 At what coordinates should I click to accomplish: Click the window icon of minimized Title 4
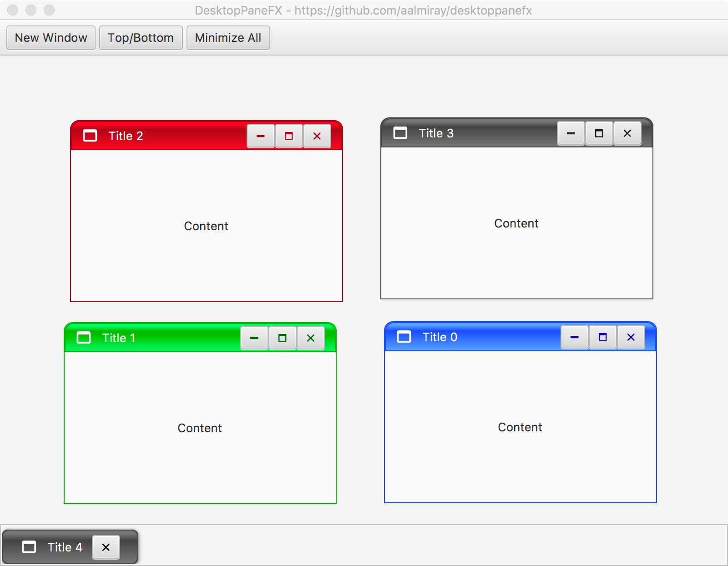[29, 547]
